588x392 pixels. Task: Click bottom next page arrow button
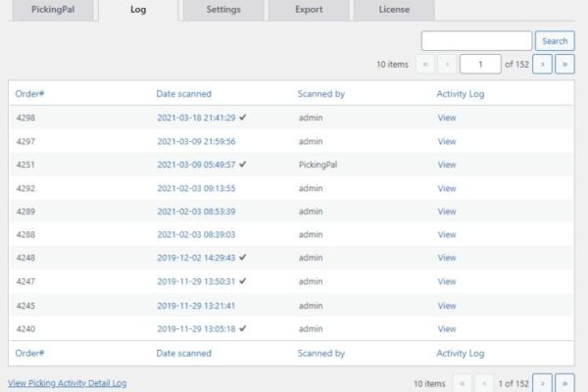[542, 382]
